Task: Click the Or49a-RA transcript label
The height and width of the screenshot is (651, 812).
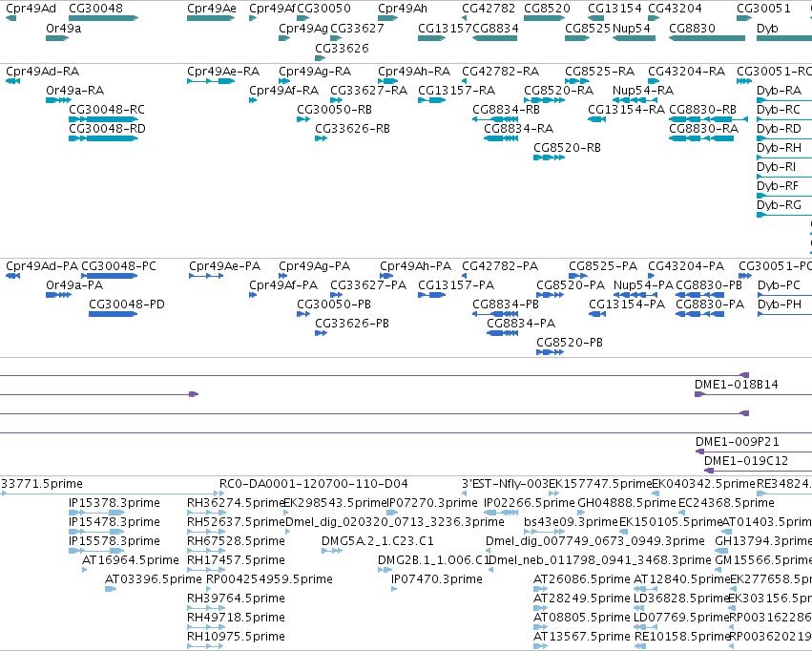Action: (x=74, y=90)
